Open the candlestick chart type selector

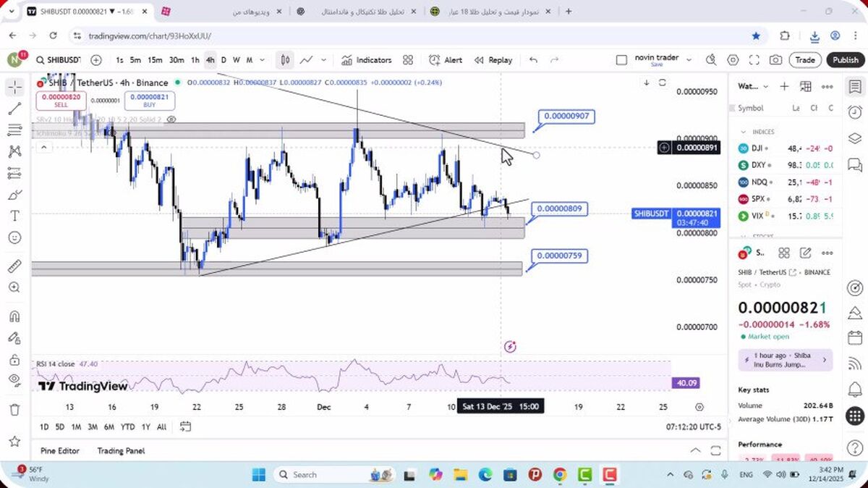(286, 60)
